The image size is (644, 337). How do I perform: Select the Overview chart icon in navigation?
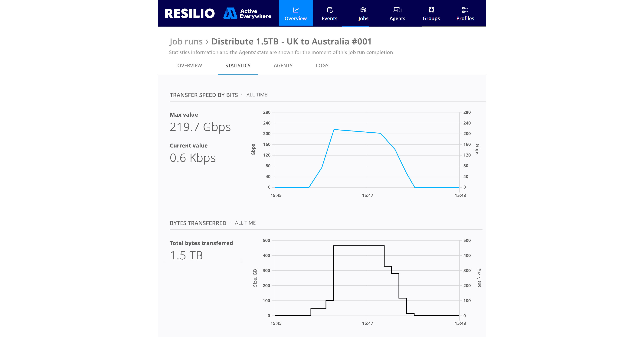296,10
